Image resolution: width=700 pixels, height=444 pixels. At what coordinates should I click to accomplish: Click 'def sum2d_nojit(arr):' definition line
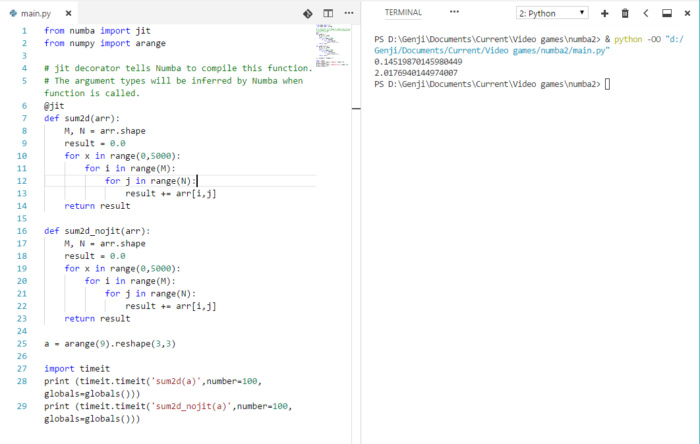click(97, 231)
